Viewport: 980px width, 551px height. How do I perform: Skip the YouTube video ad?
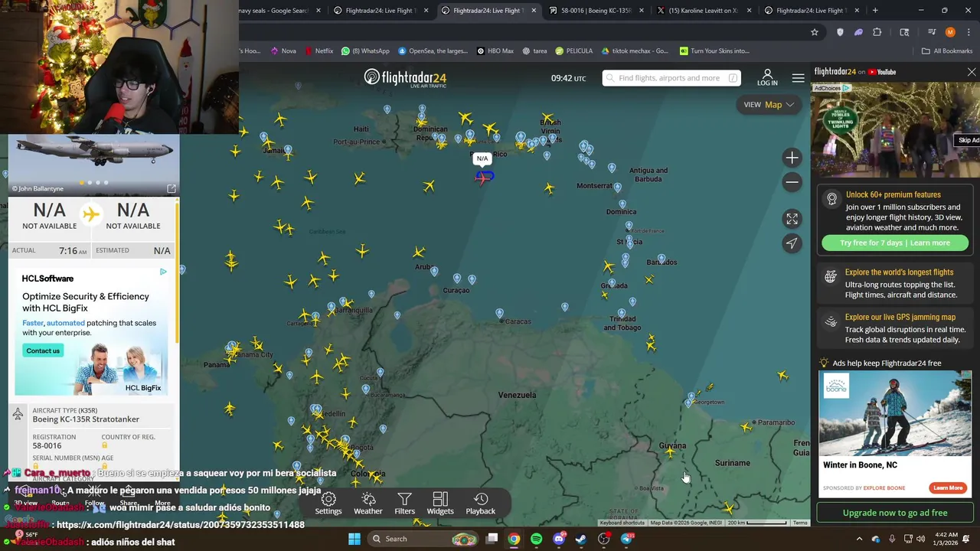[x=969, y=140]
